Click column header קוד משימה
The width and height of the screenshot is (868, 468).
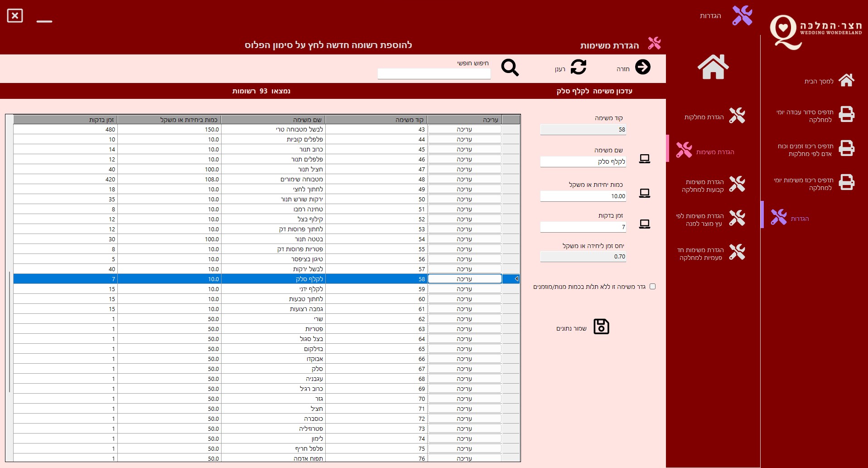376,120
